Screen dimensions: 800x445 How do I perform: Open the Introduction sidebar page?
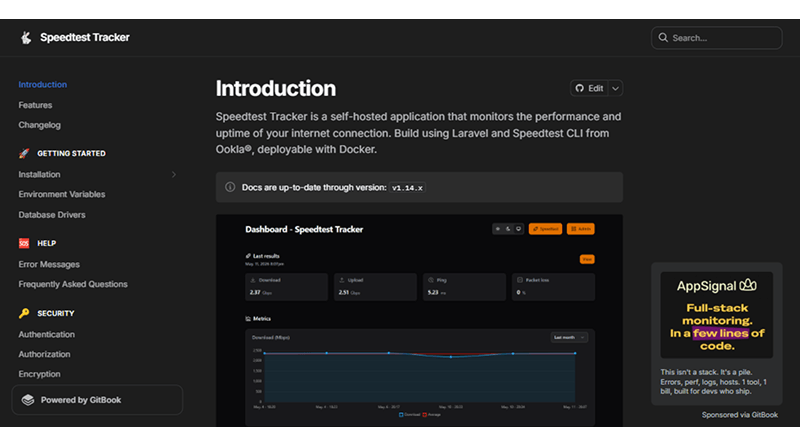click(x=42, y=85)
